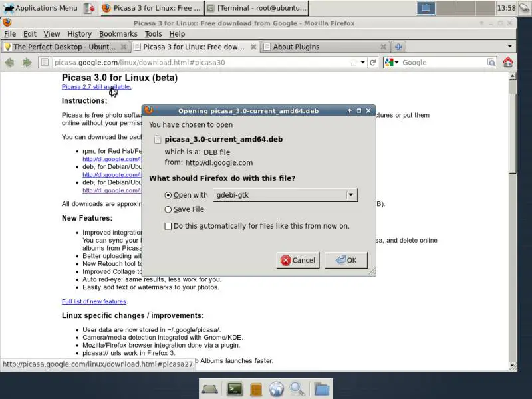
Task: Click the Firefox window menu icon in title bar
Action: point(7,23)
